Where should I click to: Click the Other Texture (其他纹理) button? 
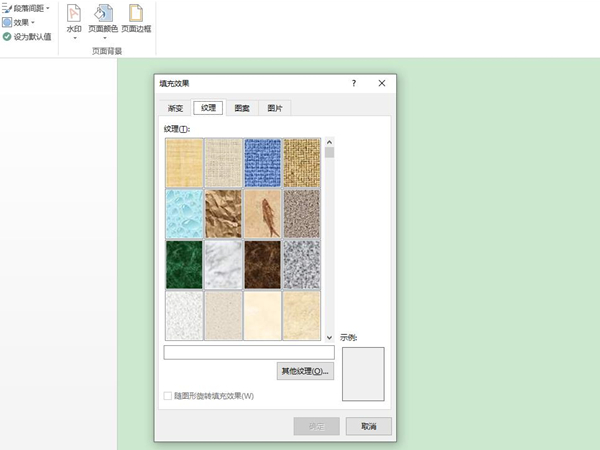304,371
